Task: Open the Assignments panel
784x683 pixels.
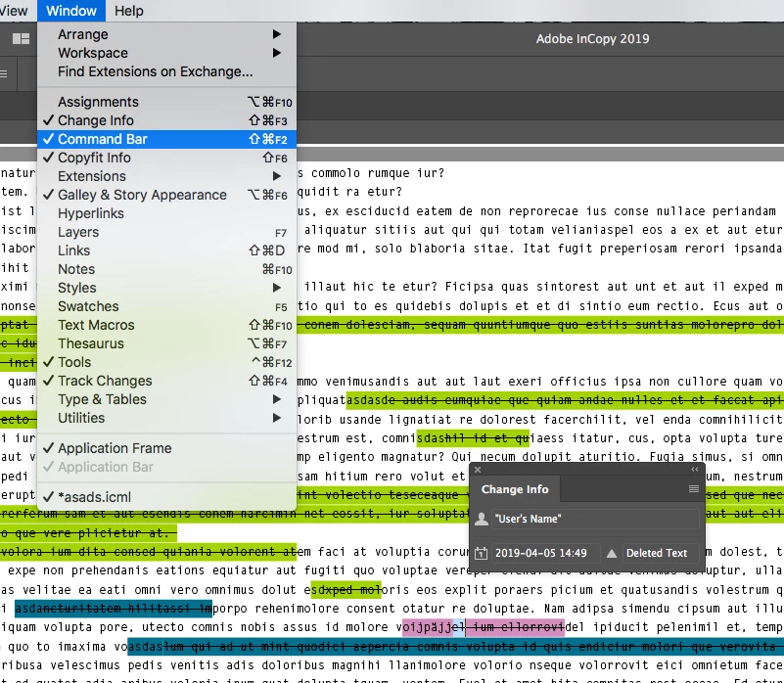Action: [x=166, y=102]
